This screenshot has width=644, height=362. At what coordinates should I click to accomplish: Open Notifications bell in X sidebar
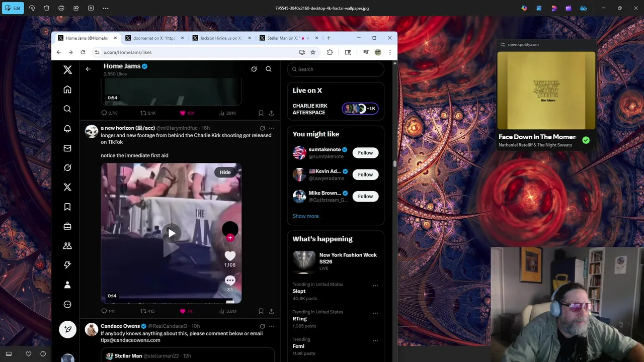tap(67, 129)
